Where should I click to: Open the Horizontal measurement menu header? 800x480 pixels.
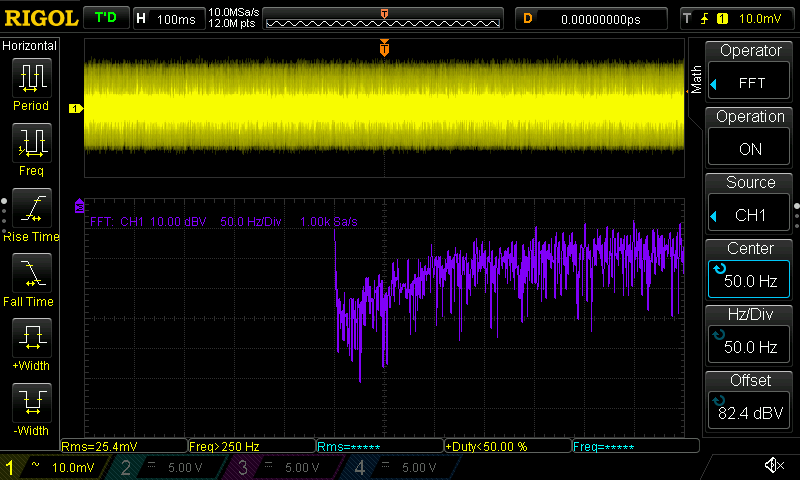[x=30, y=46]
